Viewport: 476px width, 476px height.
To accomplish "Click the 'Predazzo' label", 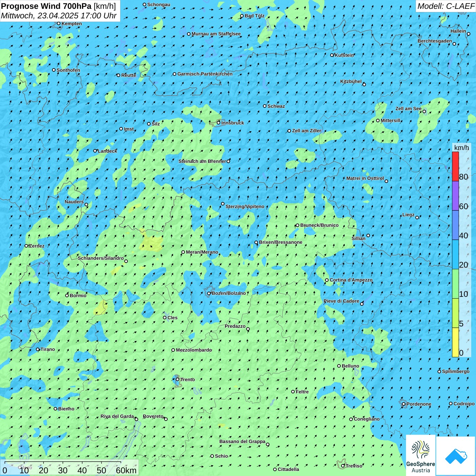I will pyautogui.click(x=235, y=326).
